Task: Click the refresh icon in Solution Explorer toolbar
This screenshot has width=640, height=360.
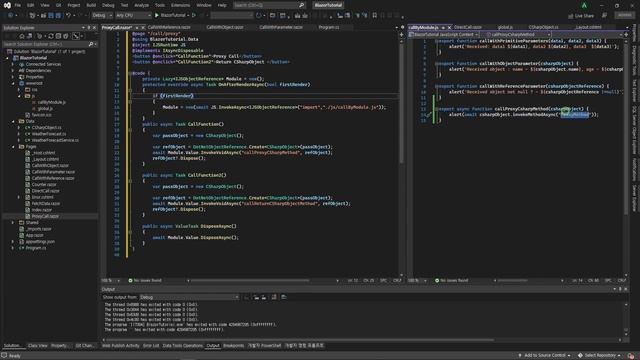Action: pos(51,36)
